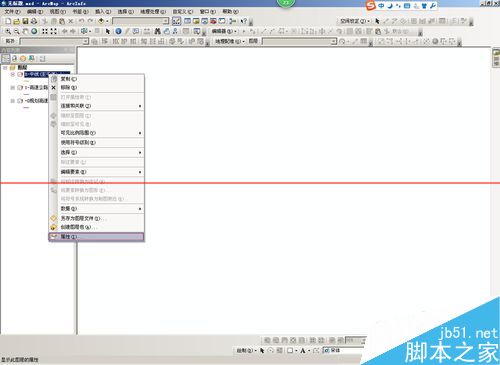
Task: Open Edit Features (编辑要素) submenu
Action: [97, 172]
